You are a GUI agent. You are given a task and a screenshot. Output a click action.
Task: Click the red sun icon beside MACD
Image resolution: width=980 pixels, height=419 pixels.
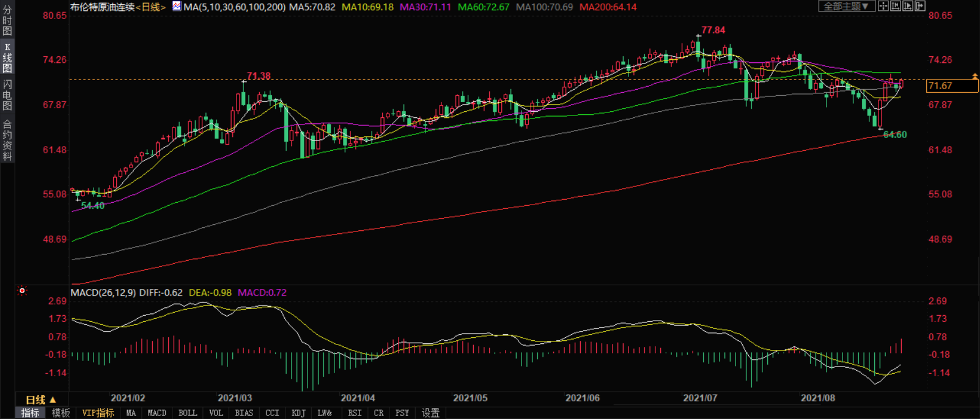pos(22,291)
